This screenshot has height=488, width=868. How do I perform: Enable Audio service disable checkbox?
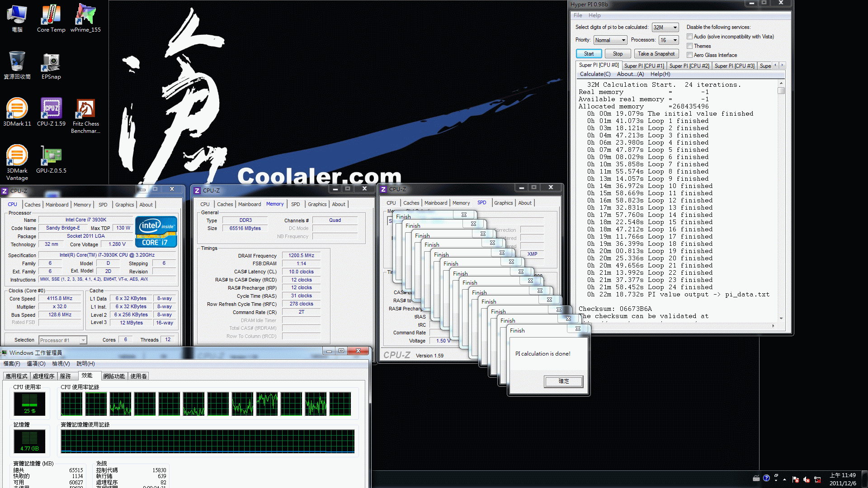click(x=689, y=37)
